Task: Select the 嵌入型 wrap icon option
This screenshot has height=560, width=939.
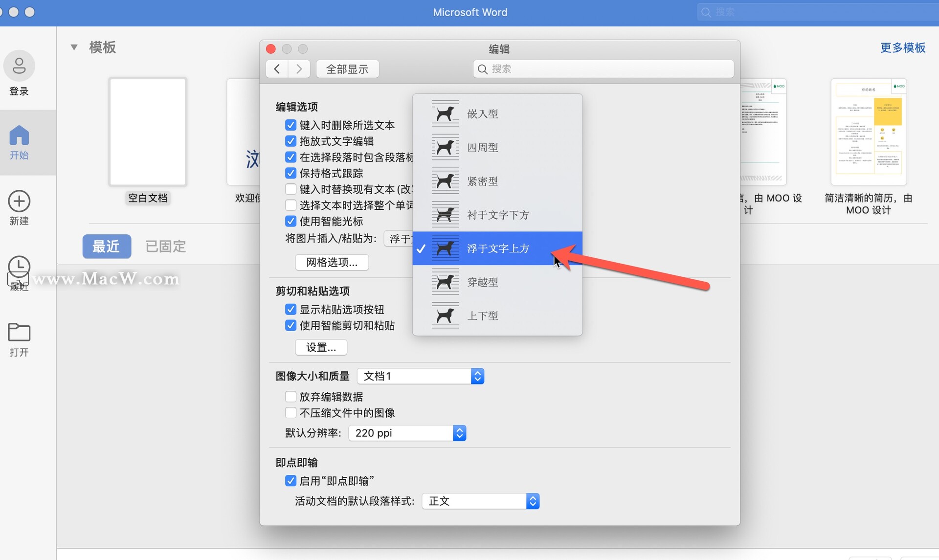Action: pyautogui.click(x=445, y=114)
